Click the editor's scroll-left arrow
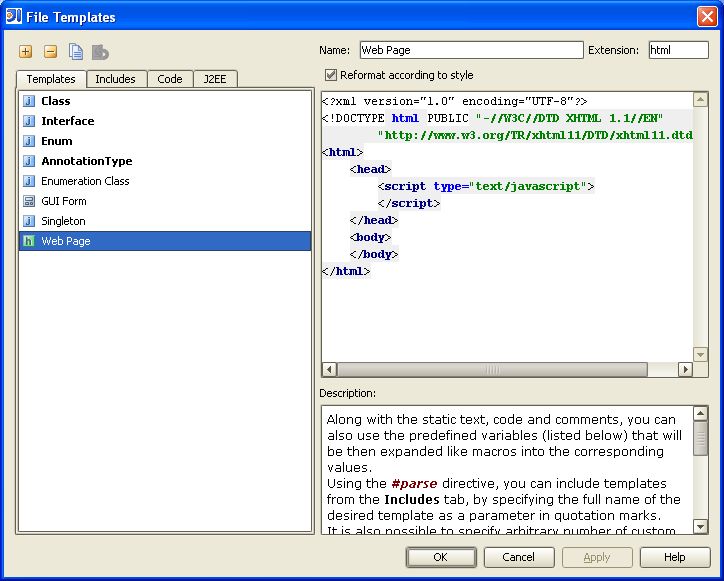 [329, 369]
